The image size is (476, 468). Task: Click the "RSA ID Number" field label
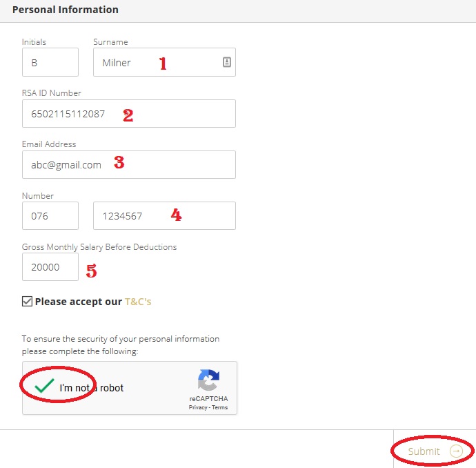(52, 93)
